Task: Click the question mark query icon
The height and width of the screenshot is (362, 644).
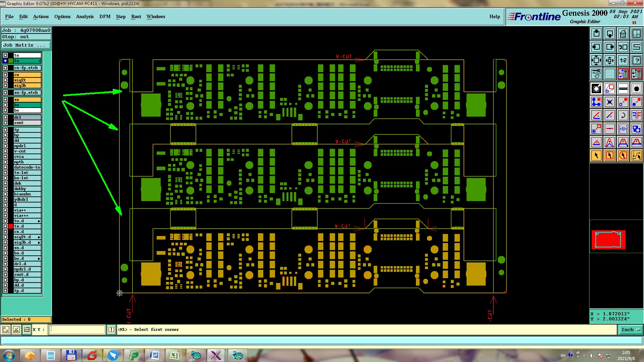Action: (636, 60)
